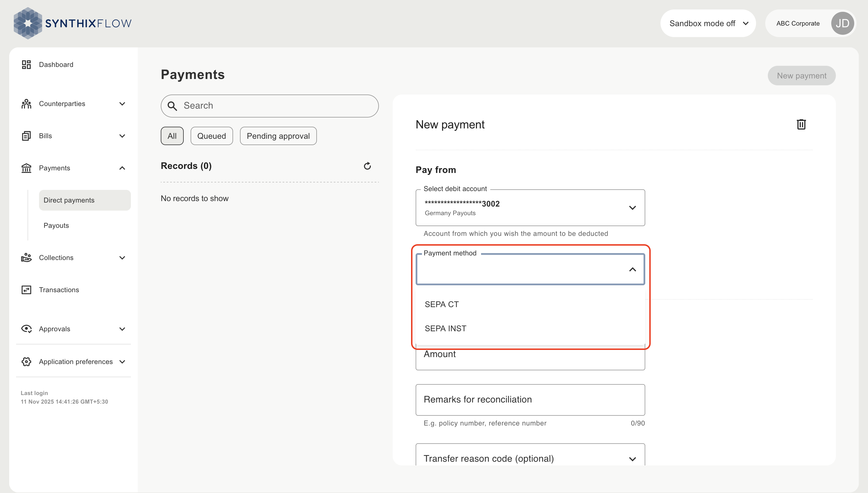
Task: Click the Collections hand icon
Action: 26,258
